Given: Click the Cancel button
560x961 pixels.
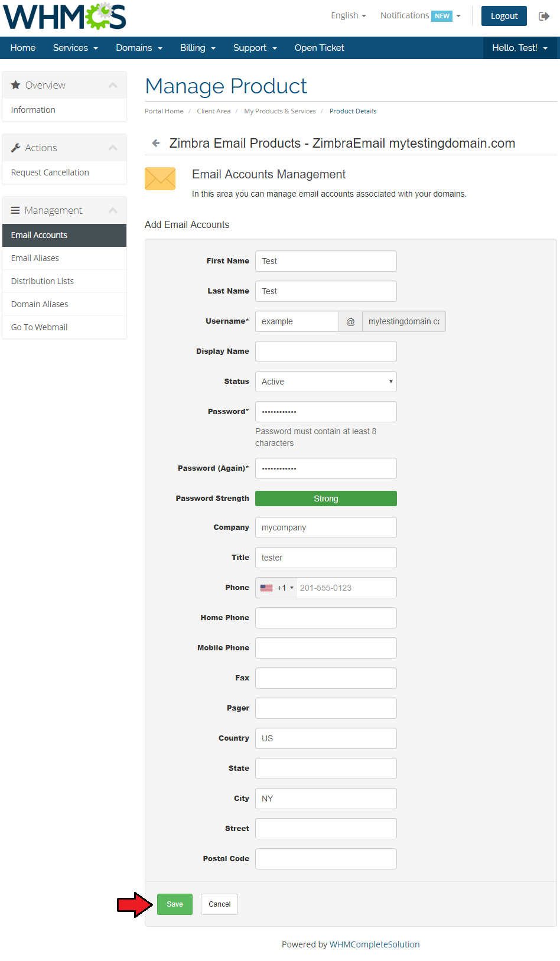Looking at the screenshot, I should click(x=219, y=904).
